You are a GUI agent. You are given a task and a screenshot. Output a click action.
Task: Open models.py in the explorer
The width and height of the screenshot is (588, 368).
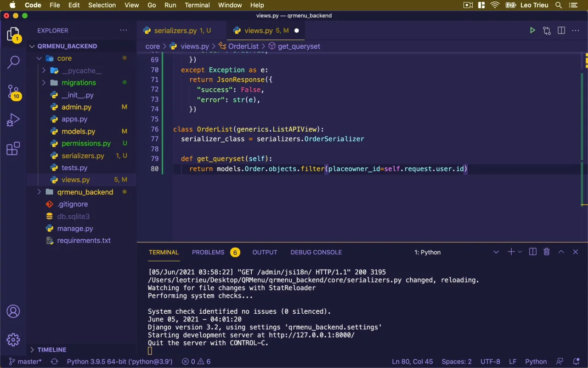coord(78,132)
